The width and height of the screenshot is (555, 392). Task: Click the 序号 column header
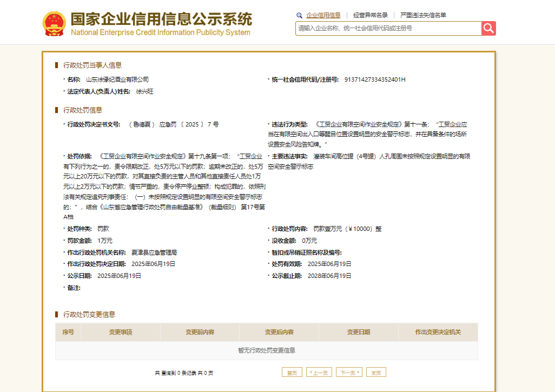[68, 332]
